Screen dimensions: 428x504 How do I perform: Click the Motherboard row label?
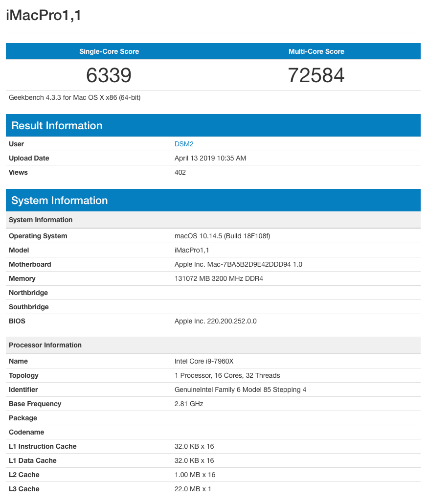click(x=30, y=264)
